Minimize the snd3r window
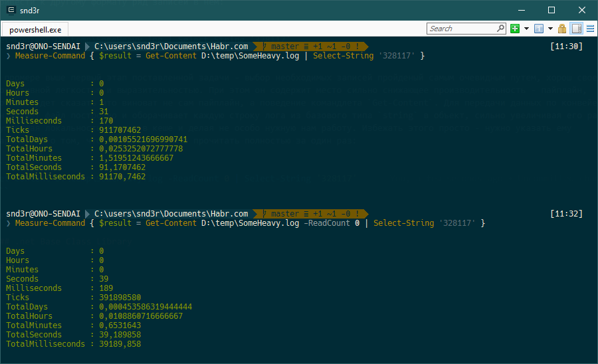The height and width of the screenshot is (364, 598). tap(520, 10)
